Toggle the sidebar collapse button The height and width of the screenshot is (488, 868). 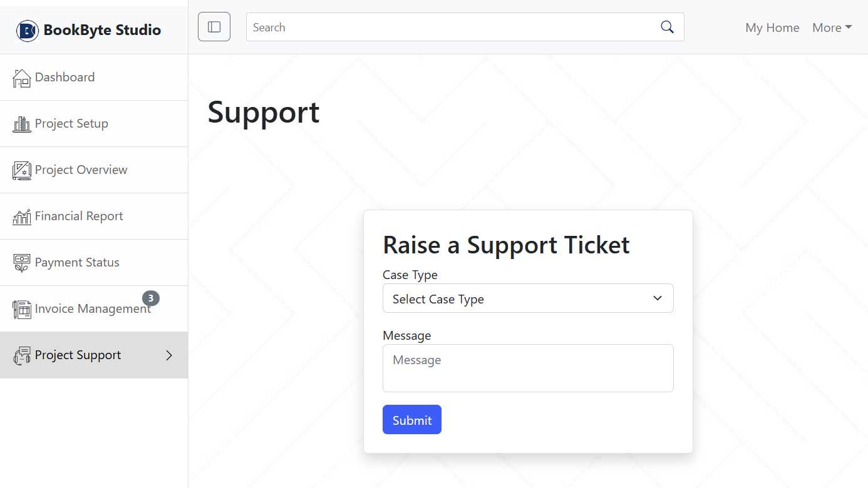click(x=214, y=27)
